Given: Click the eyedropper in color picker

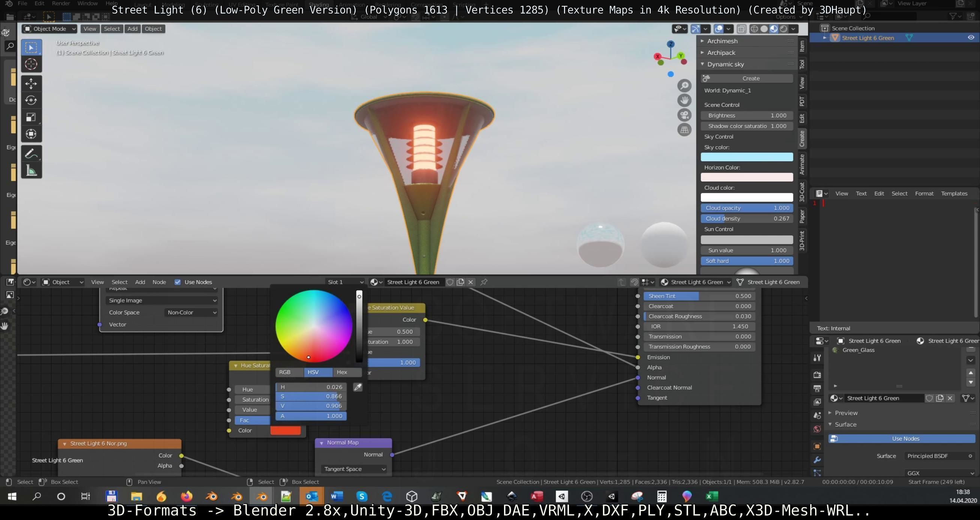Looking at the screenshot, I should pyautogui.click(x=358, y=387).
